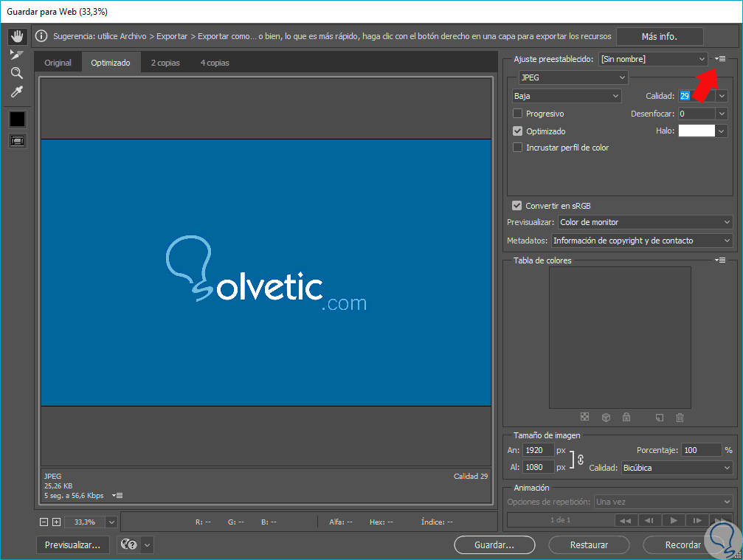
Task: Toggle slices visibility icon
Action: [x=18, y=141]
